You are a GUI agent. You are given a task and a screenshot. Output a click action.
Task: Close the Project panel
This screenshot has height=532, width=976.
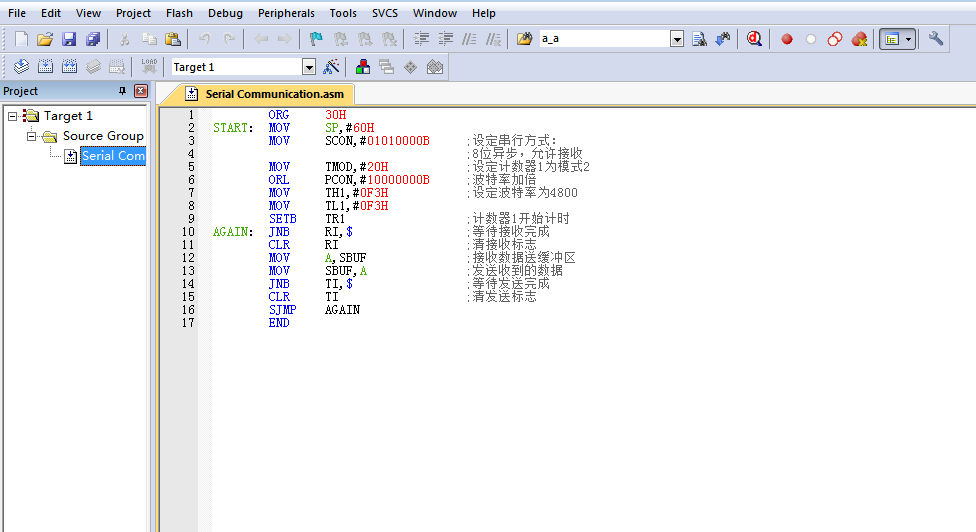pos(141,91)
